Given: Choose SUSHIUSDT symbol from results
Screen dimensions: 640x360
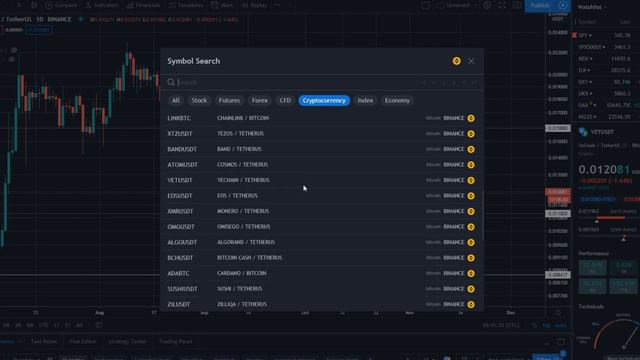Looking at the screenshot, I should (x=322, y=289).
